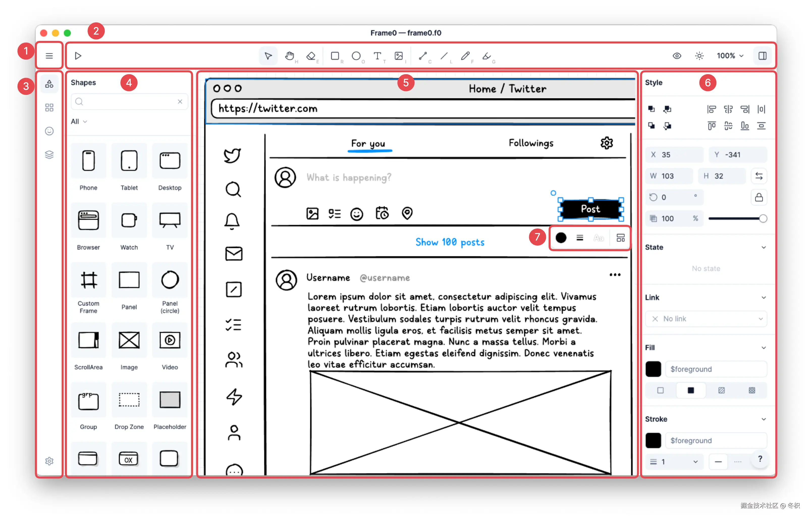Click the presentation play button
Image resolution: width=812 pixels, height=521 pixels.
pos(78,56)
